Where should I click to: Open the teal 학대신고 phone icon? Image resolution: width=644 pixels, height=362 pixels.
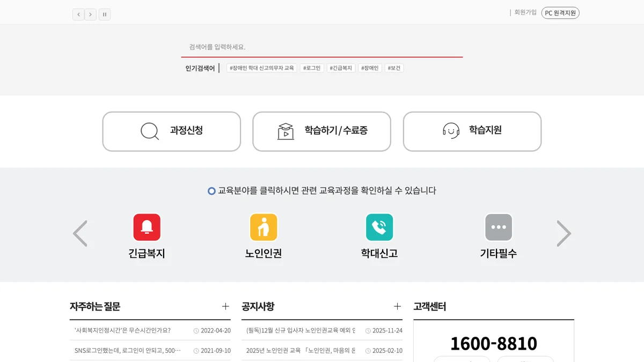tap(379, 227)
